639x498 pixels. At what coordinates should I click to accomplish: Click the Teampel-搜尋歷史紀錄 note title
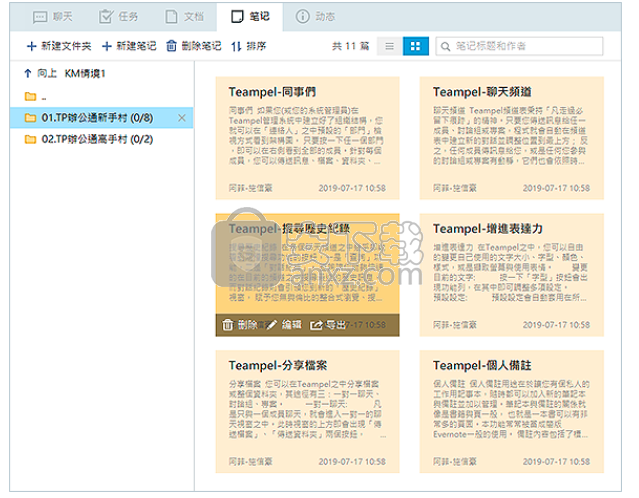click(289, 229)
